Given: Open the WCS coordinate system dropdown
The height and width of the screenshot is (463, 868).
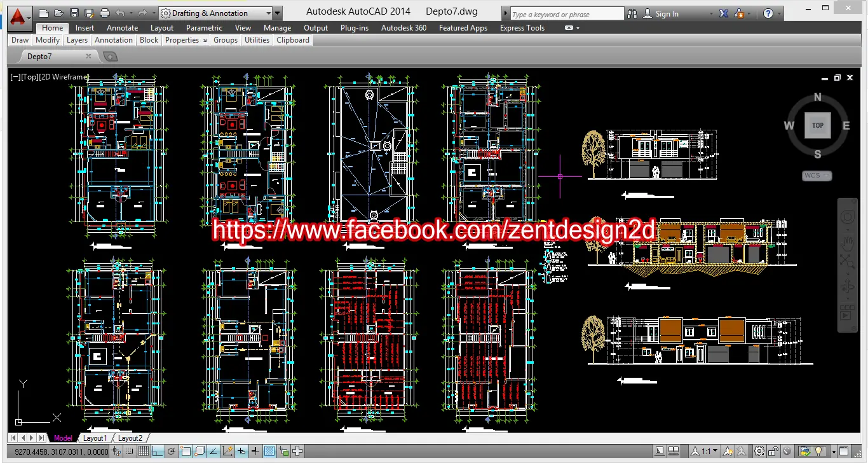Looking at the screenshot, I should (x=817, y=176).
